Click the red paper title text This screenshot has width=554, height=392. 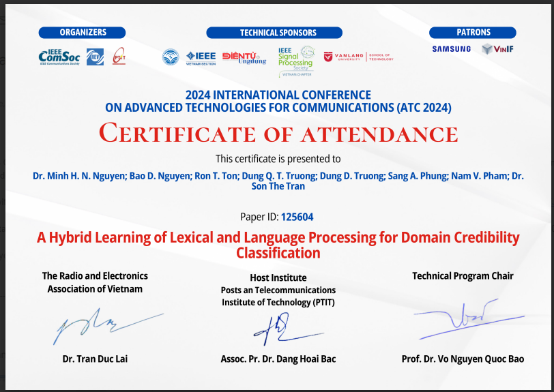pos(278,245)
